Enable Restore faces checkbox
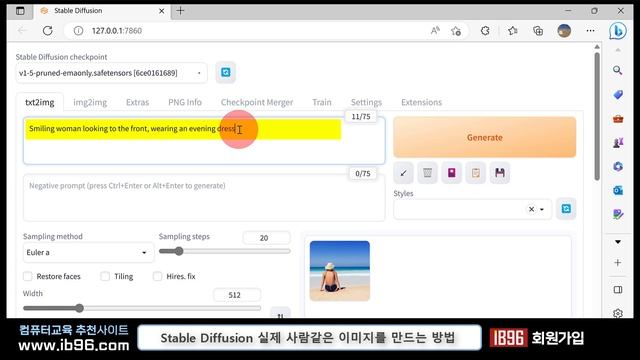Viewport: 640px width, 360px height. tap(28, 276)
